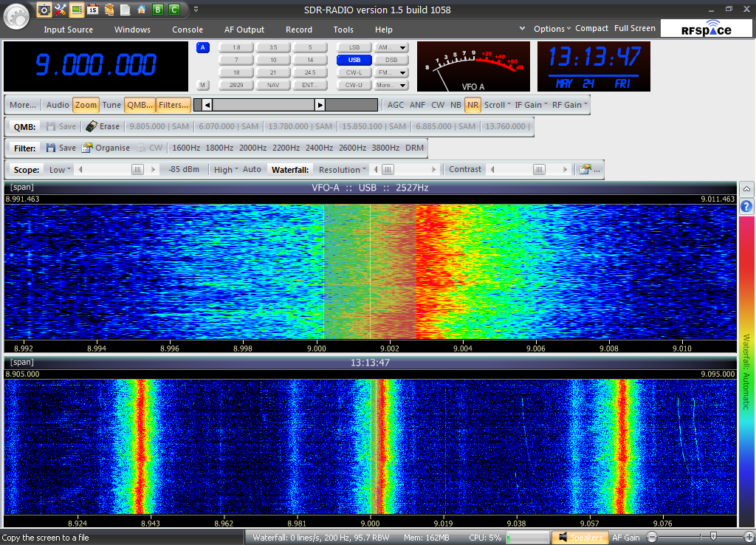Select the LSB mode button
Viewport: 756px width, 545px height.
point(354,47)
